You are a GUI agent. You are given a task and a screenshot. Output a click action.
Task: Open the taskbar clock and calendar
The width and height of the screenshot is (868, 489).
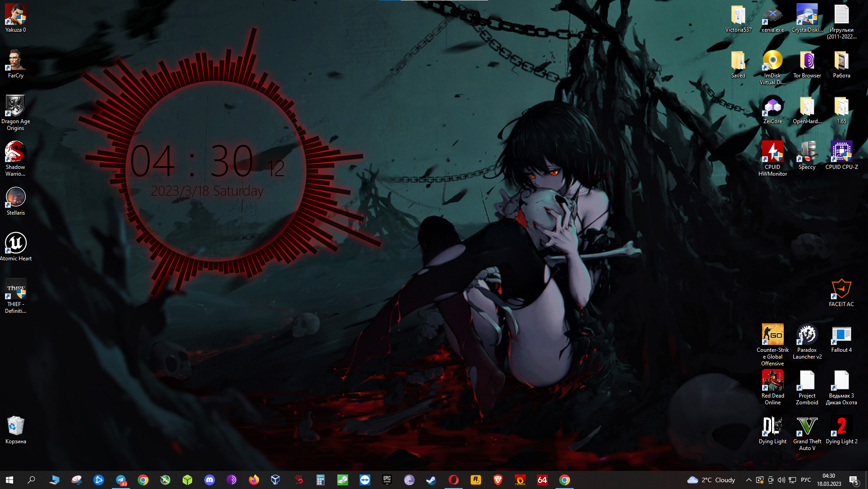(x=829, y=480)
